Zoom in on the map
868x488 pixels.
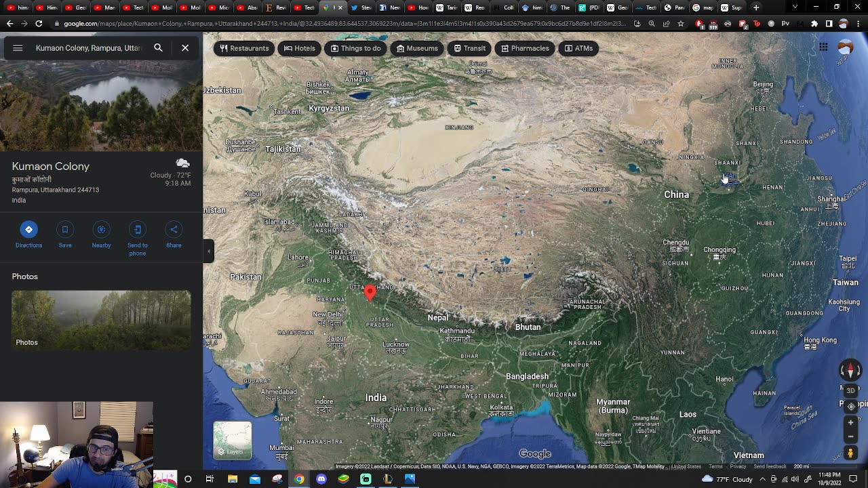(x=851, y=422)
